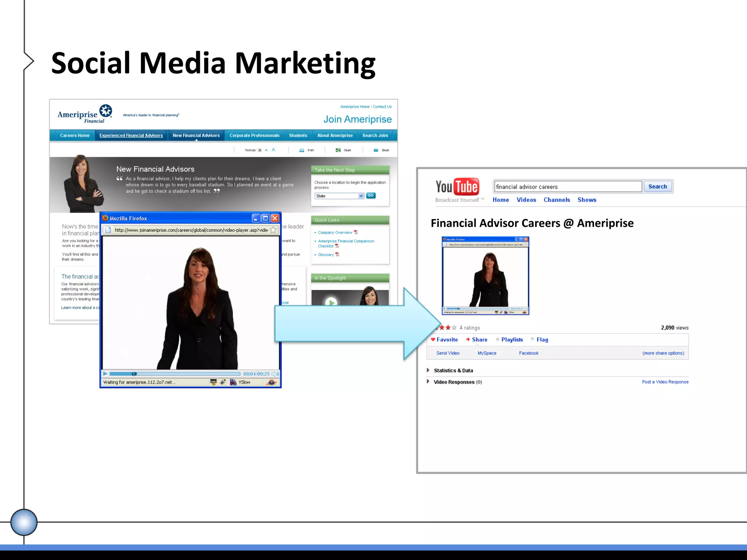This screenshot has width=747, height=560.
Task: Click the star rating on the YouTube video
Action: pyautogui.click(x=445, y=328)
